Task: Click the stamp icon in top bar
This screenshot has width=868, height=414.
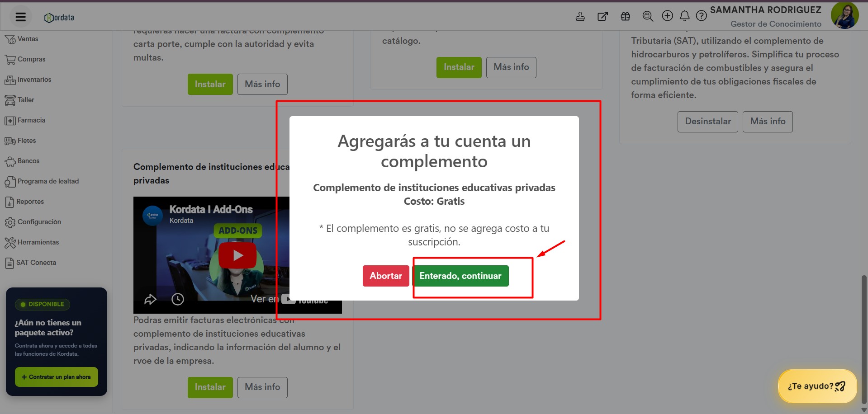Action: pos(580,16)
